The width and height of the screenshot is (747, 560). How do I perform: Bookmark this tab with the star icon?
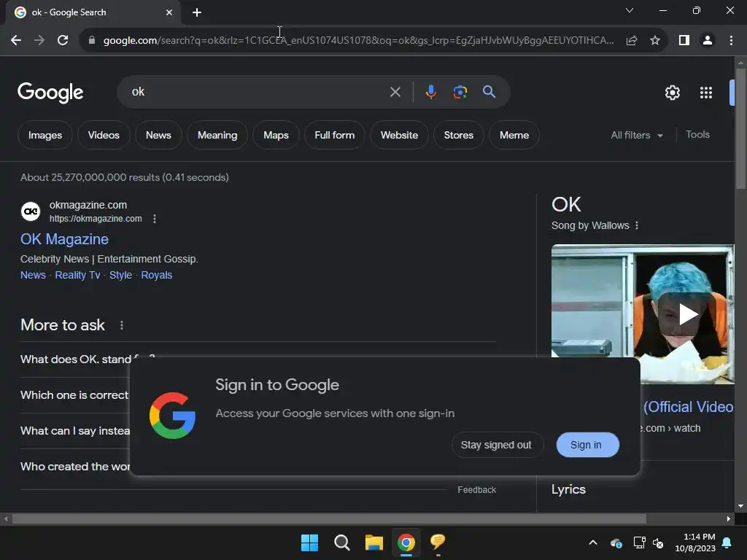click(655, 41)
